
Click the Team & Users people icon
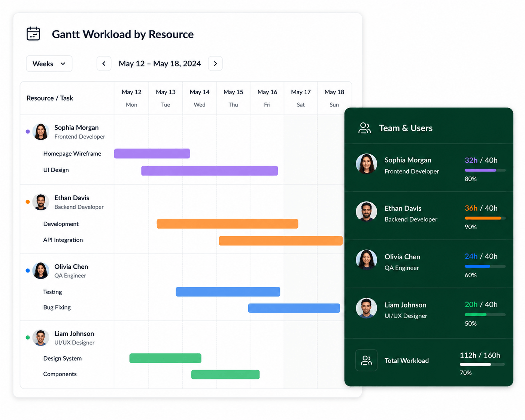[364, 128]
